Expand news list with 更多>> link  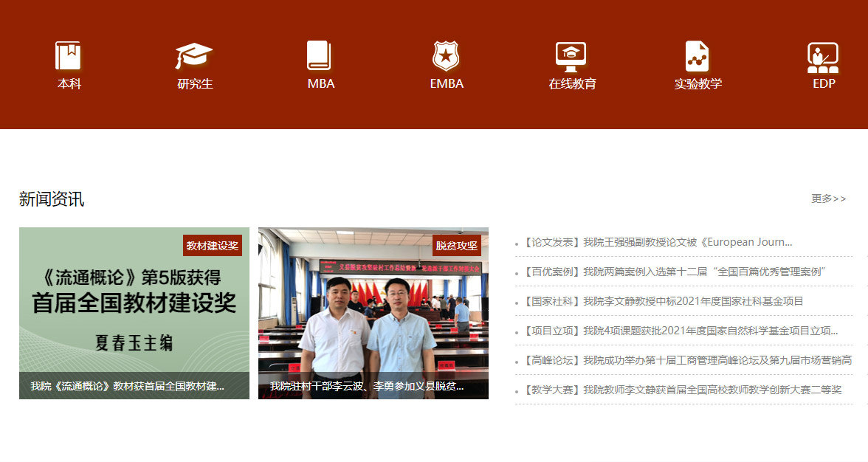tap(828, 199)
